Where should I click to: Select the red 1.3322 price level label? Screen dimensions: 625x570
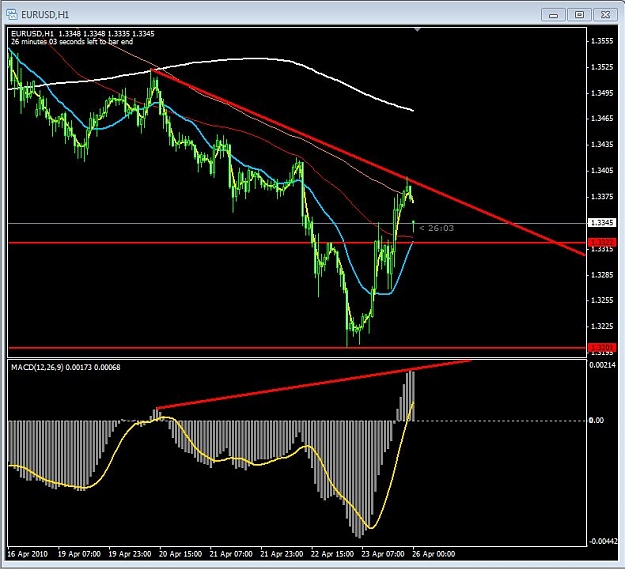tap(602, 242)
